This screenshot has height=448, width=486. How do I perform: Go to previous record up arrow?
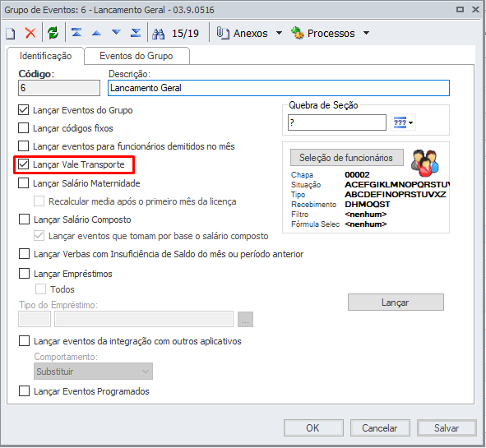97,33
